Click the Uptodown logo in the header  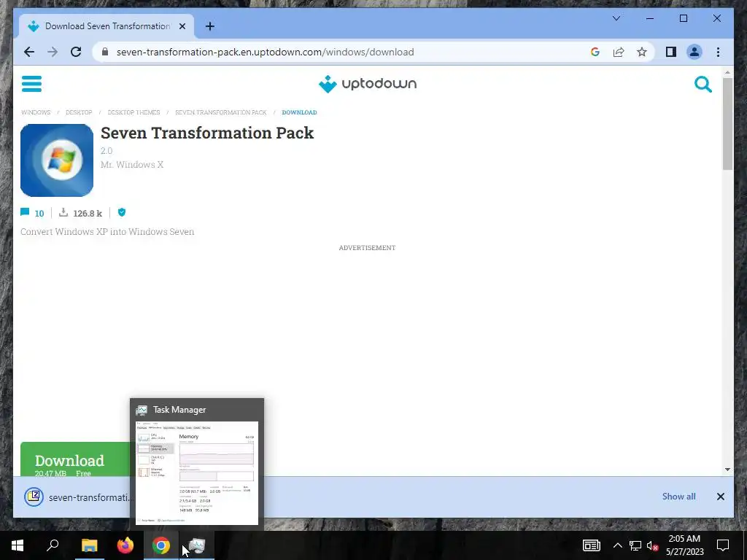tap(368, 84)
